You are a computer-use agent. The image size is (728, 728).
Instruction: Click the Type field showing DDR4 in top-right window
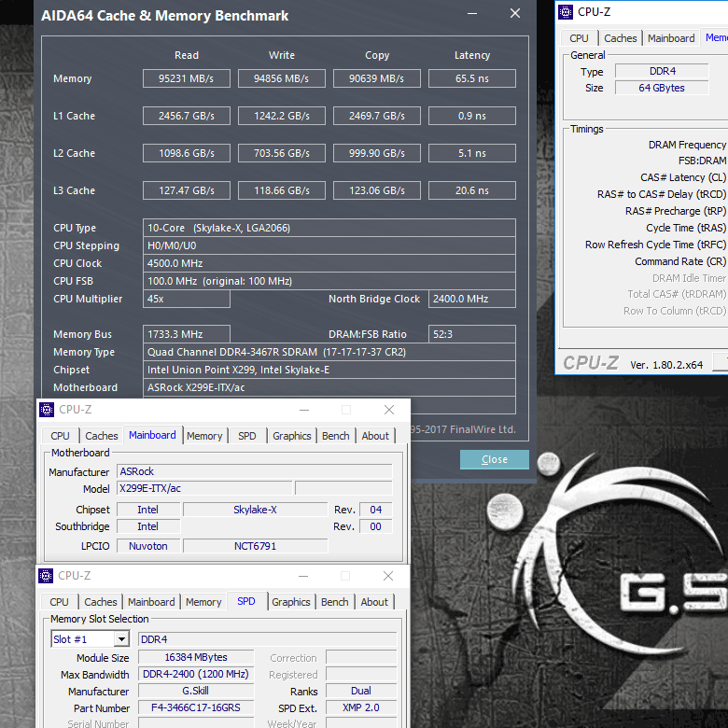click(x=662, y=71)
